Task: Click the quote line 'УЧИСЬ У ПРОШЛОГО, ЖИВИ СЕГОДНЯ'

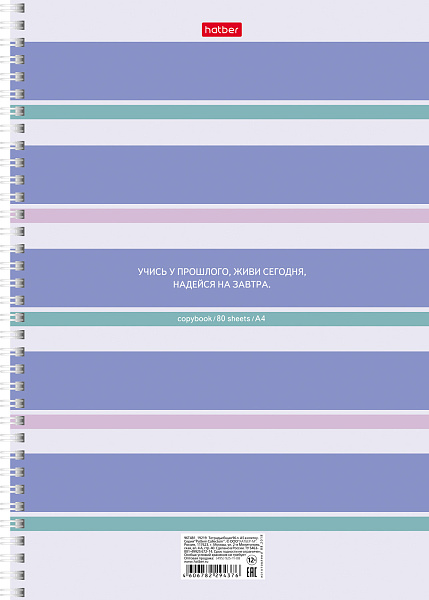Action: [222, 272]
